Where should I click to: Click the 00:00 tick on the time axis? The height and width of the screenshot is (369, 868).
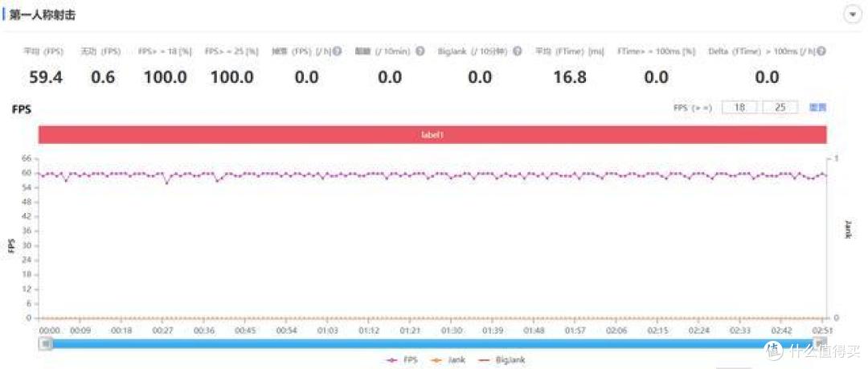pos(49,330)
